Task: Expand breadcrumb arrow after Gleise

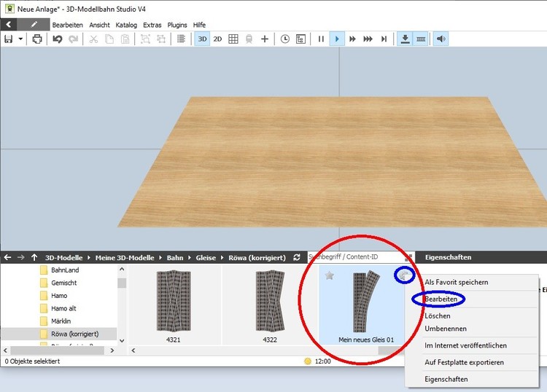Action: [x=223, y=257]
